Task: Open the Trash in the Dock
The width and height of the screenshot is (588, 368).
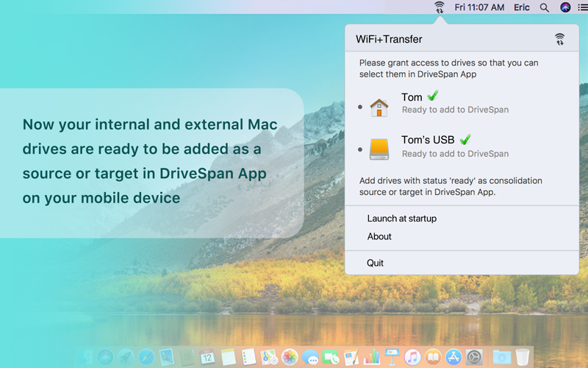Action: coord(523,356)
